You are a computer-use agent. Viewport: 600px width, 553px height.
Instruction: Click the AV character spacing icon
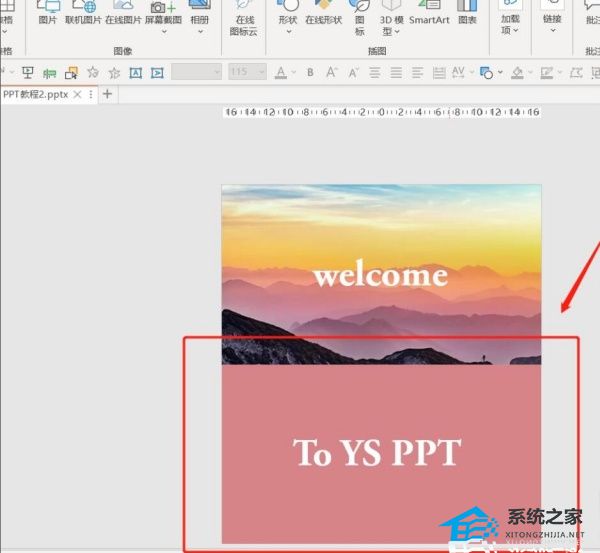pos(458,72)
